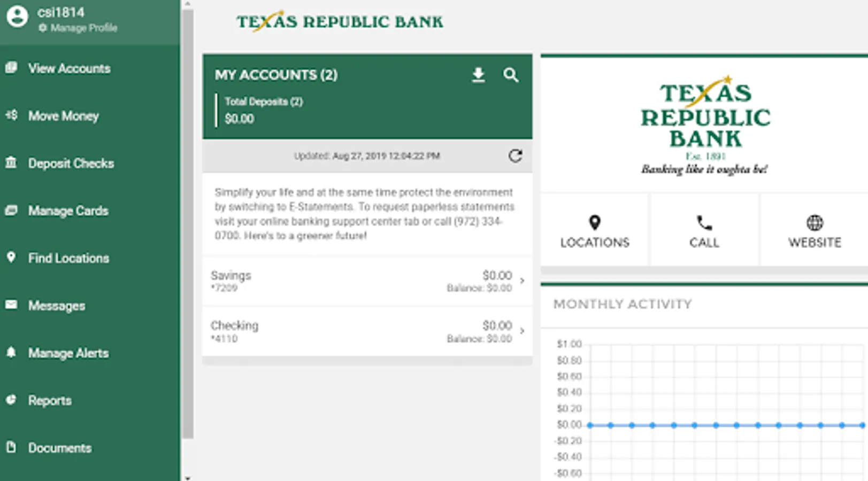Image resolution: width=868 pixels, height=481 pixels.
Task: Click the Manage Cards card icon
Action: [x=11, y=210]
